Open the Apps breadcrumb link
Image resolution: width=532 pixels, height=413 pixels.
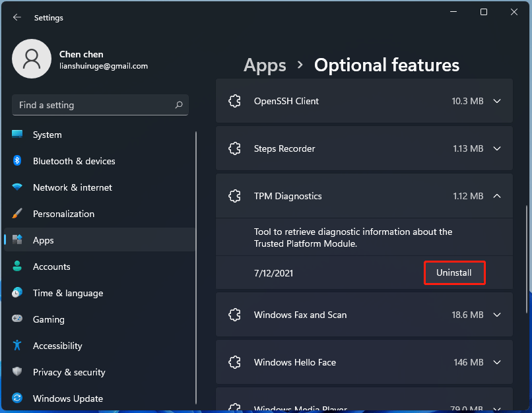(265, 65)
